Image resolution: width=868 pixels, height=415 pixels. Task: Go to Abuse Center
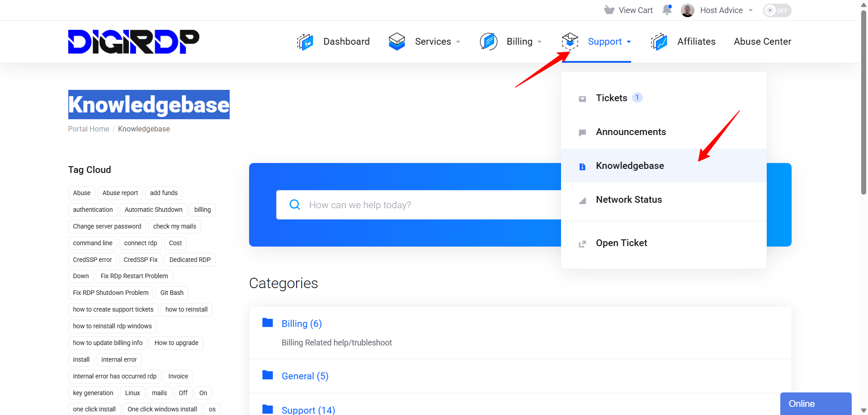click(762, 42)
